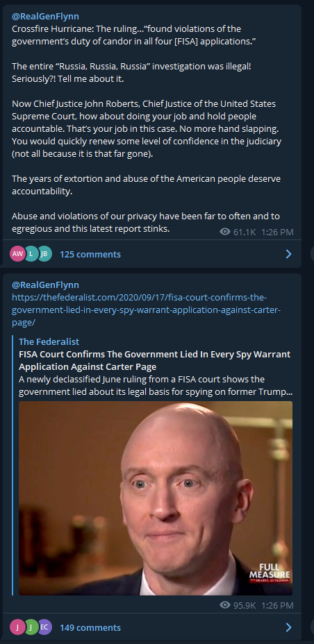The image size is (314, 644).
Task: Click the EC commenter avatar
Action: click(44, 627)
